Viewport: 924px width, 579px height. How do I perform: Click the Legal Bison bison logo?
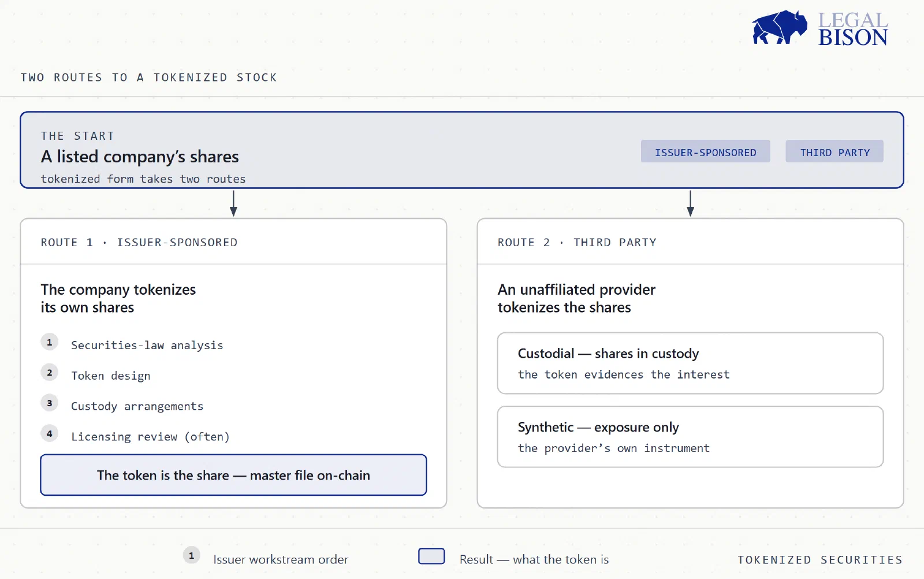click(x=779, y=27)
